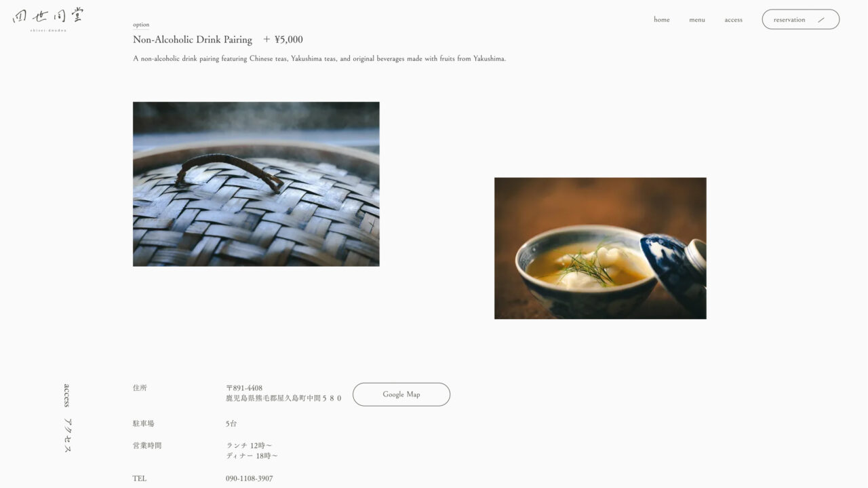
Task: Click the soup bowl photo
Action: 600,248
